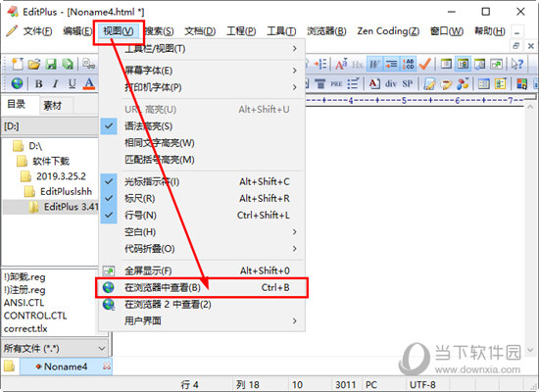Save the document using the single-disk icon

pyautogui.click(x=51, y=64)
